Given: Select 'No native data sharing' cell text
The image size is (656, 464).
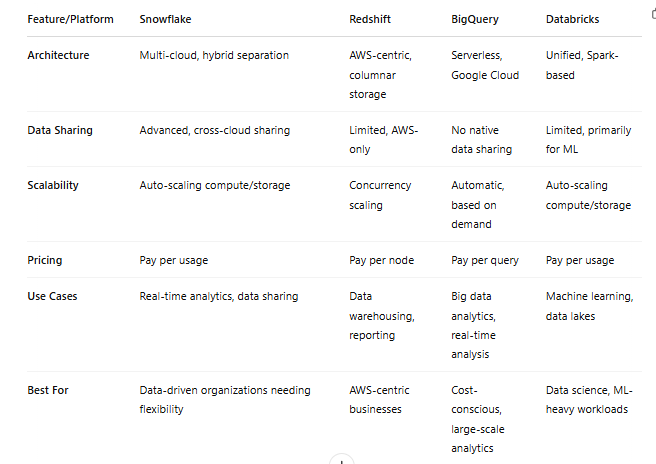Looking at the screenshot, I should tap(482, 140).
